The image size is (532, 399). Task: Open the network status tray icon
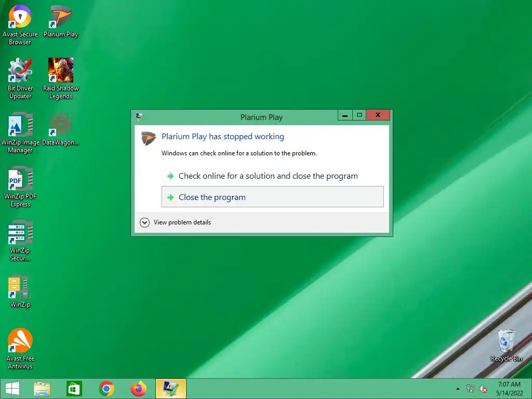(x=471, y=389)
